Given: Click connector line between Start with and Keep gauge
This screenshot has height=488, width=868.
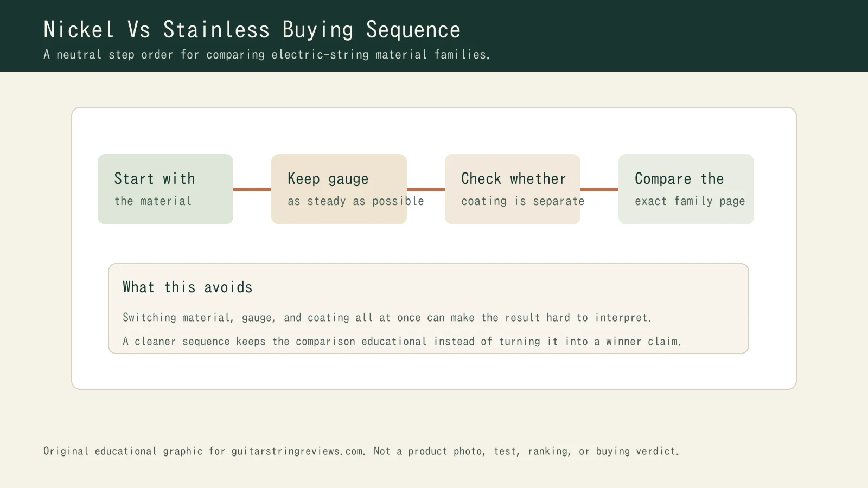Looking at the screenshot, I should coord(252,190).
